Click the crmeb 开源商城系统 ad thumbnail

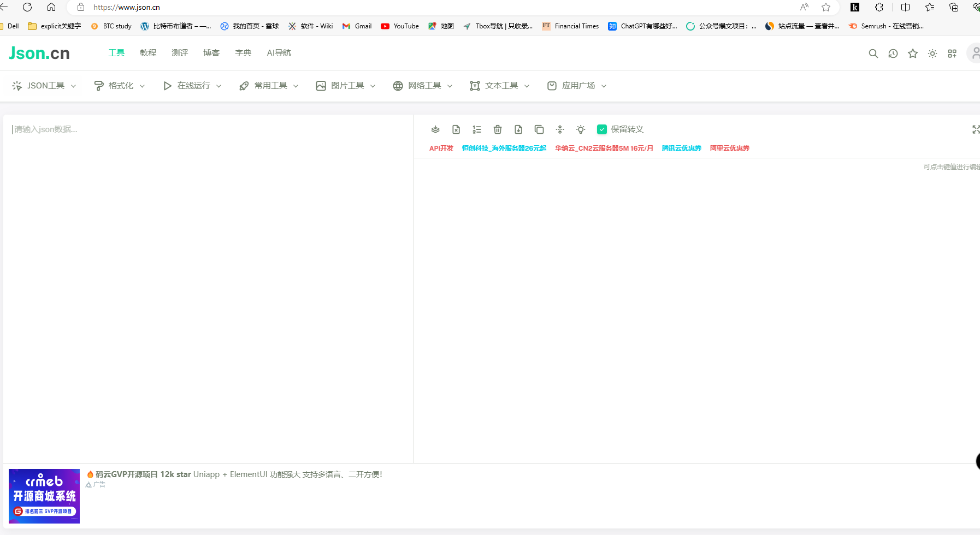pos(44,496)
